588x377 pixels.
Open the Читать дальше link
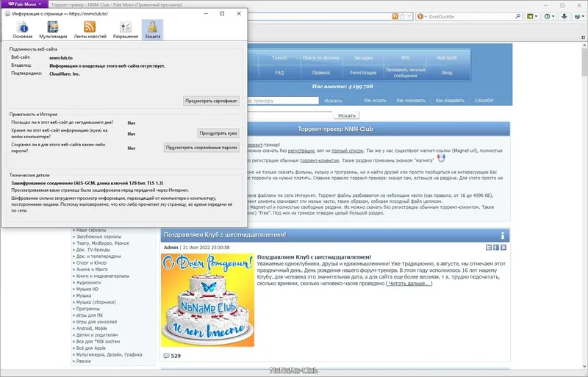(x=409, y=284)
